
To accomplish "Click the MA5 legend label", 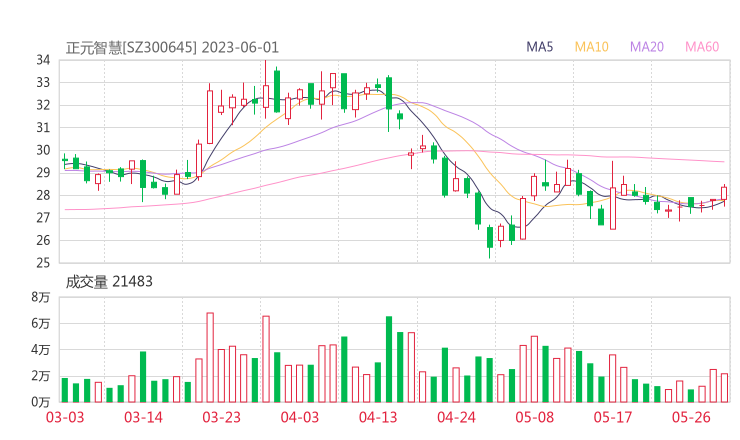I will tap(539, 47).
